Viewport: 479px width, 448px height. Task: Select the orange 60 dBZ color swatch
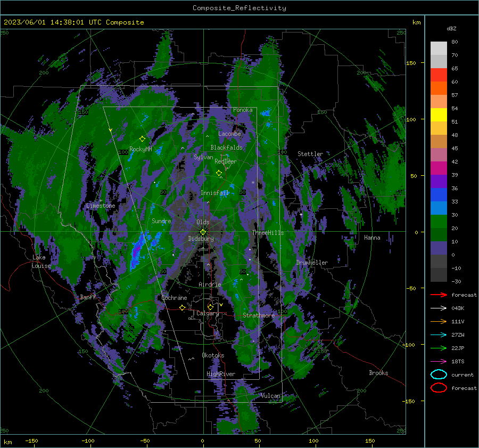(439, 88)
